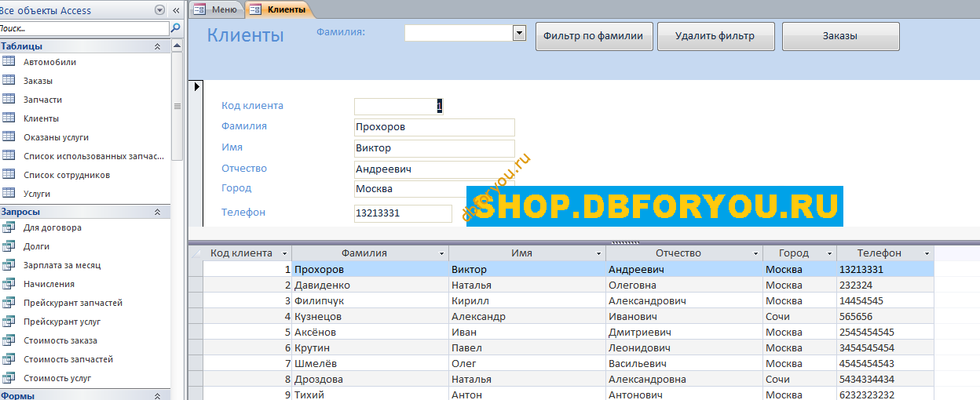The image size is (980, 400).
Task: Select the datasheet cell Крутин
Action: (x=370, y=347)
